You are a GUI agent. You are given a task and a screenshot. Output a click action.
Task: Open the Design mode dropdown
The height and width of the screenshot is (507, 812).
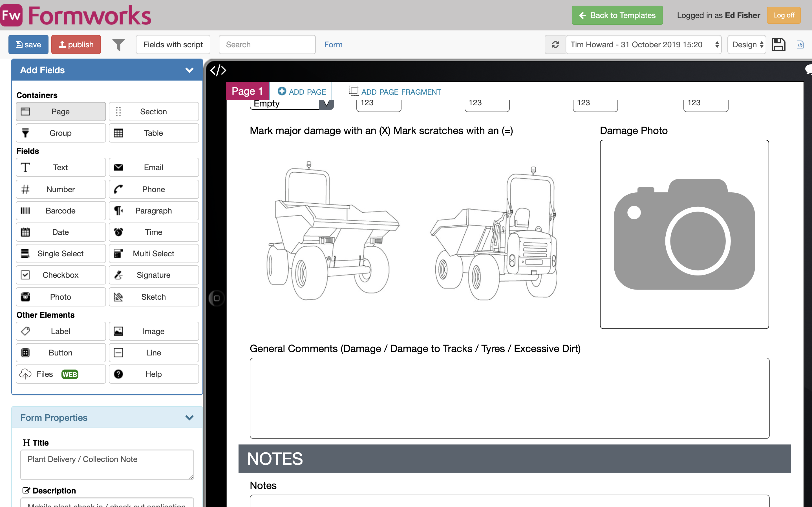pyautogui.click(x=747, y=45)
